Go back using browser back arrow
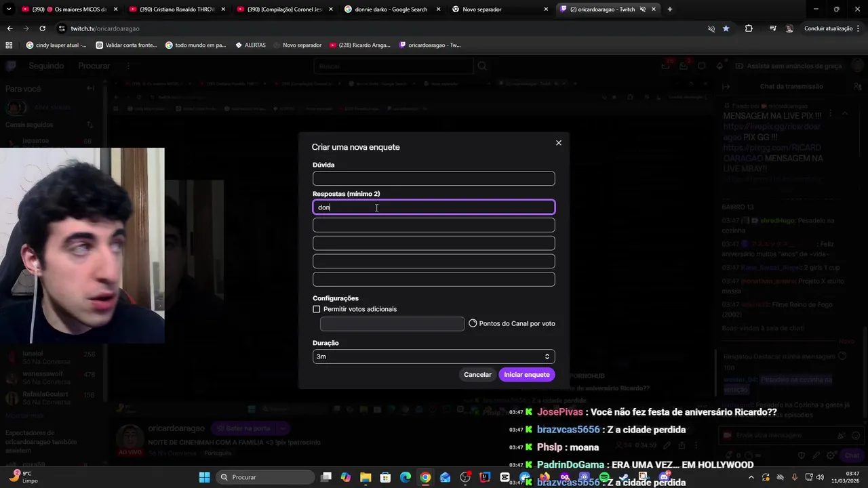868x488 pixels. click(x=9, y=28)
